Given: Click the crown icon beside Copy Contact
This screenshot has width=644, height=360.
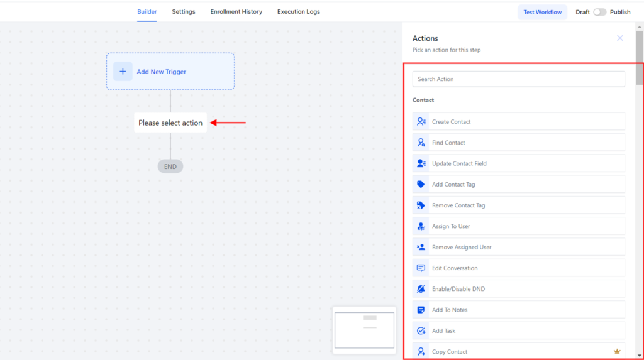Looking at the screenshot, I should (x=617, y=351).
